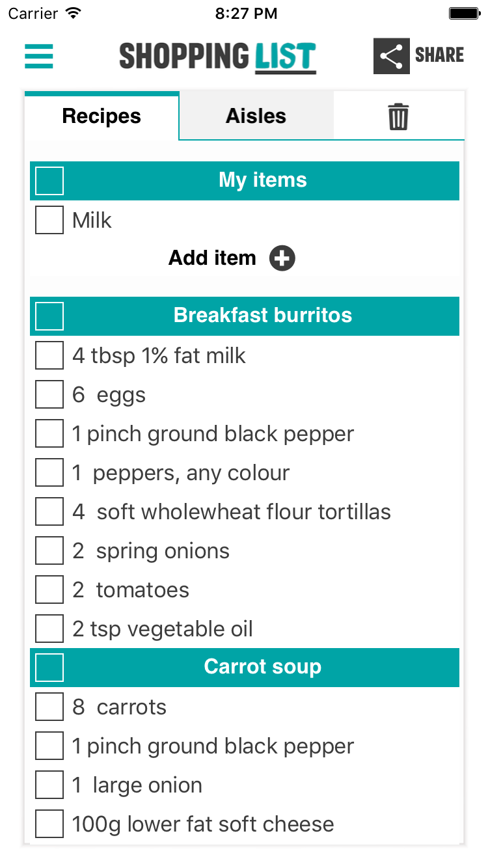Open the hamburger menu icon
This screenshot has width=488, height=868.
39,56
